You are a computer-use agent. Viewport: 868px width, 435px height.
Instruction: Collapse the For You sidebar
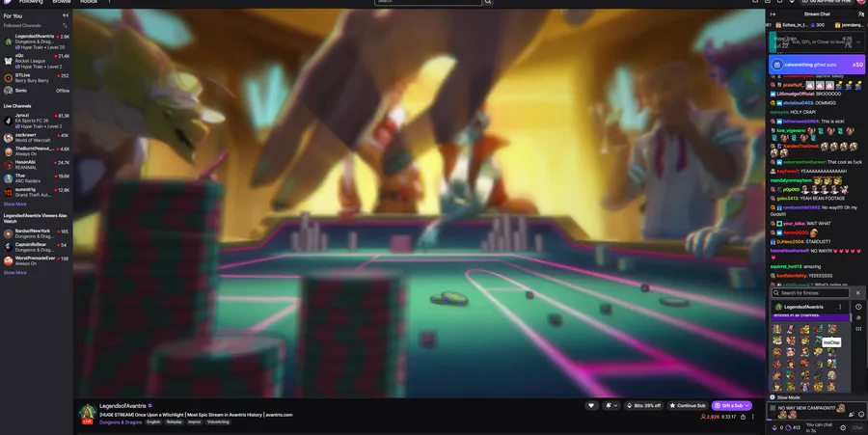point(66,16)
